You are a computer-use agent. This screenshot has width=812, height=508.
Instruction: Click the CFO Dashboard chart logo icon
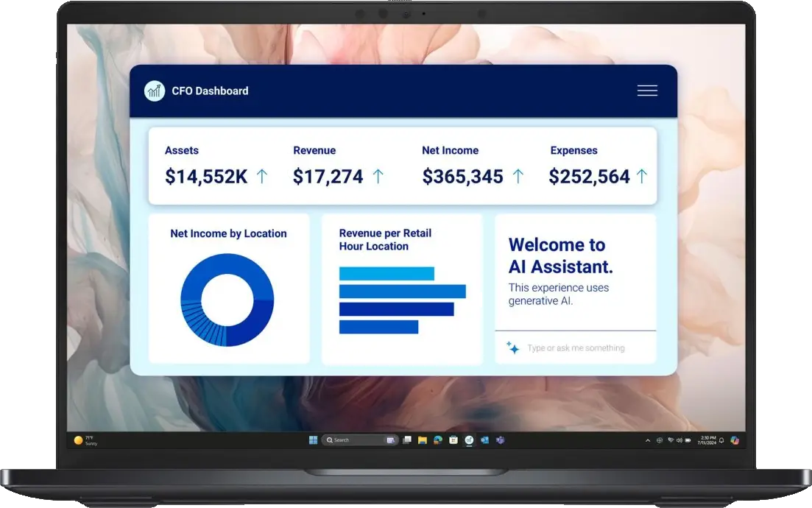tap(155, 91)
